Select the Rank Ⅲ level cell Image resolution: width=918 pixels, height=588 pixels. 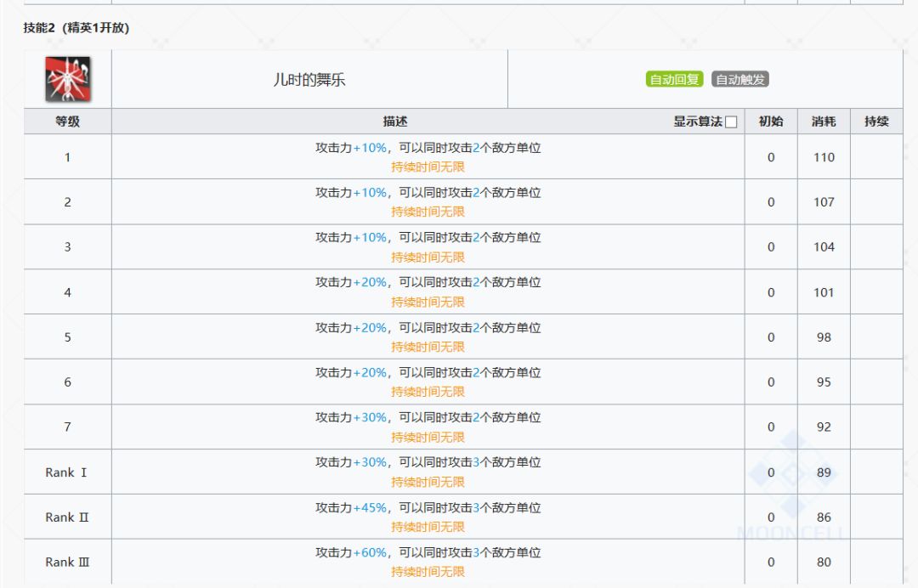pos(67,563)
